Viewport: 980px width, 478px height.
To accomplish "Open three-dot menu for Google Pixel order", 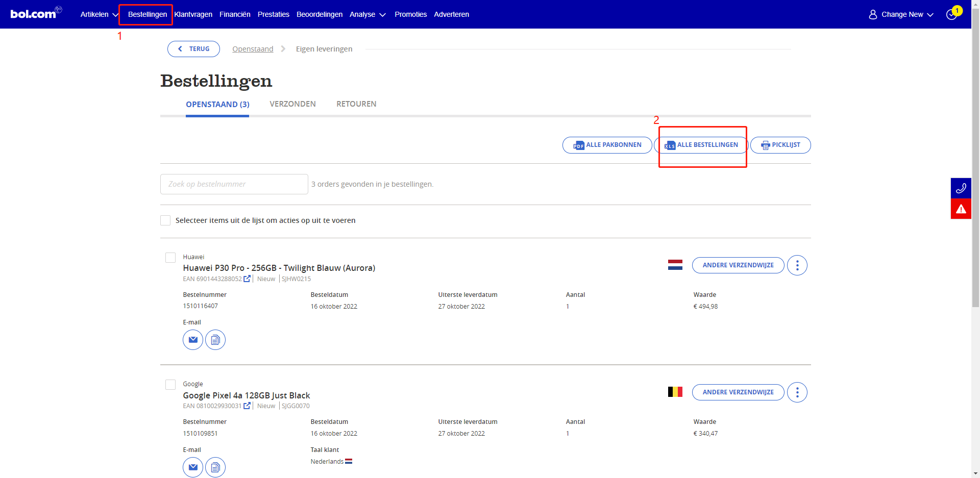I will 797,392.
